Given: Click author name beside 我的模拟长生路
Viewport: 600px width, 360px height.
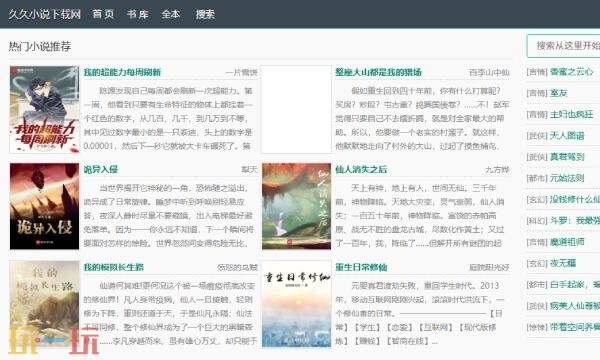Looking at the screenshot, I should pos(237,267).
